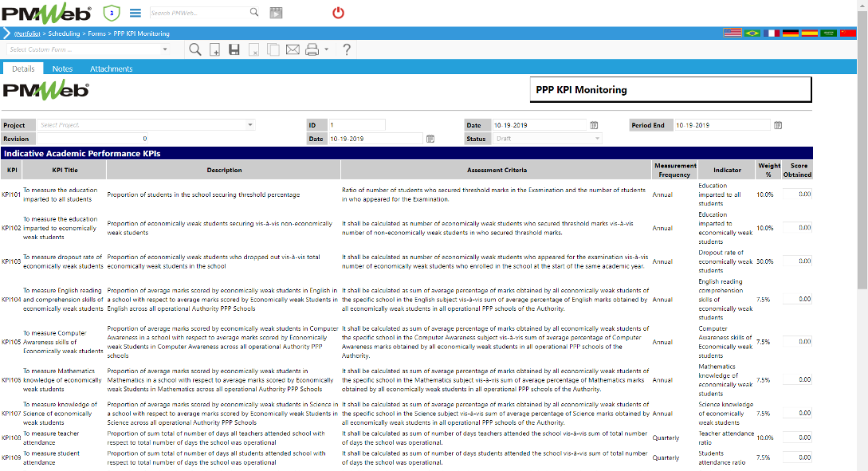
Task: Log out via the red power icon
Action: click(x=338, y=12)
